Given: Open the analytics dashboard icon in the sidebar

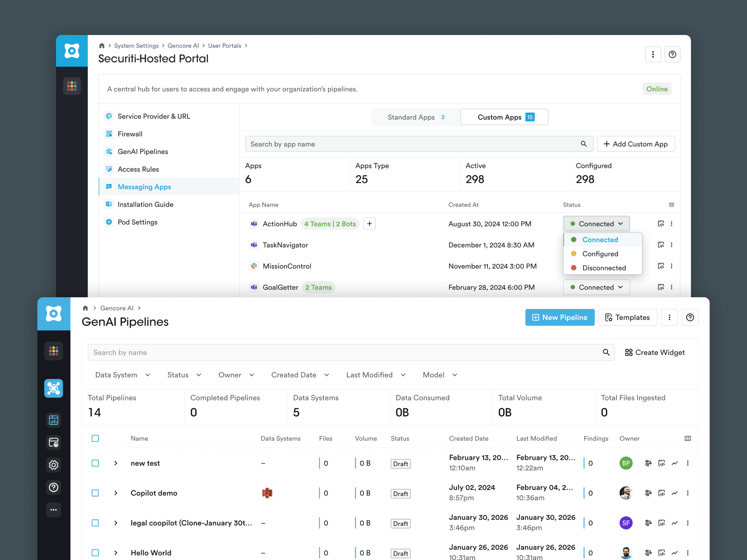Looking at the screenshot, I should 53,420.
